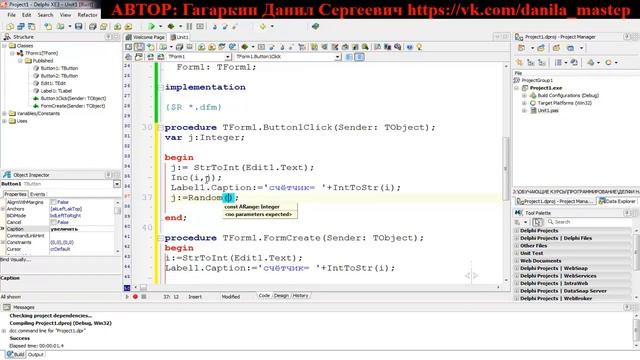Open the Refactor menu
The width and height of the screenshot is (640, 360).
point(87,15)
